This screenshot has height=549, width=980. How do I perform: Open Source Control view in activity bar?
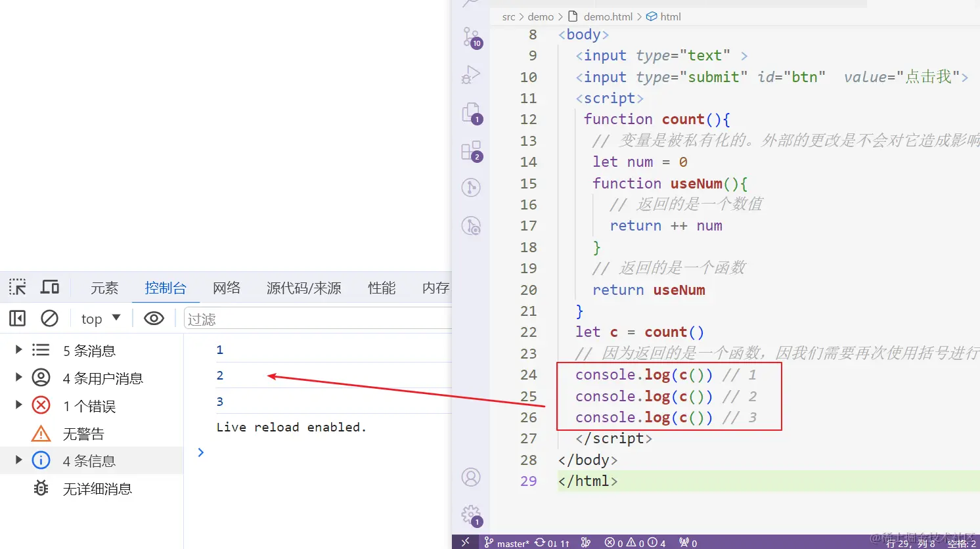pyautogui.click(x=471, y=37)
